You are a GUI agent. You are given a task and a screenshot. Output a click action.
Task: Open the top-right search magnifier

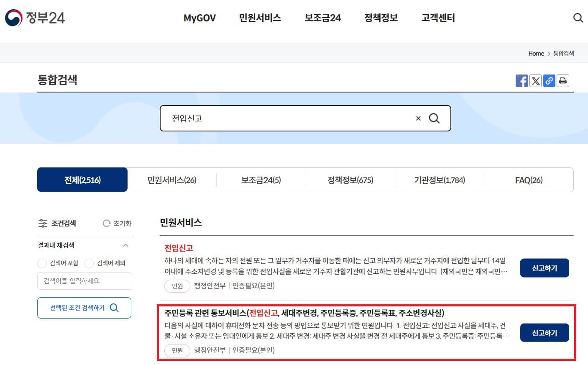pyautogui.click(x=578, y=18)
